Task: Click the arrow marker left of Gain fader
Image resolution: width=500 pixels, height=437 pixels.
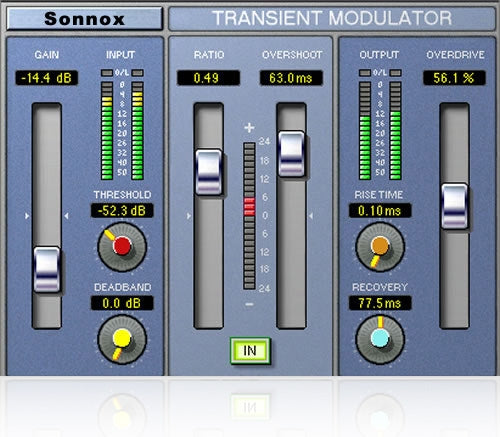Action: (27, 216)
